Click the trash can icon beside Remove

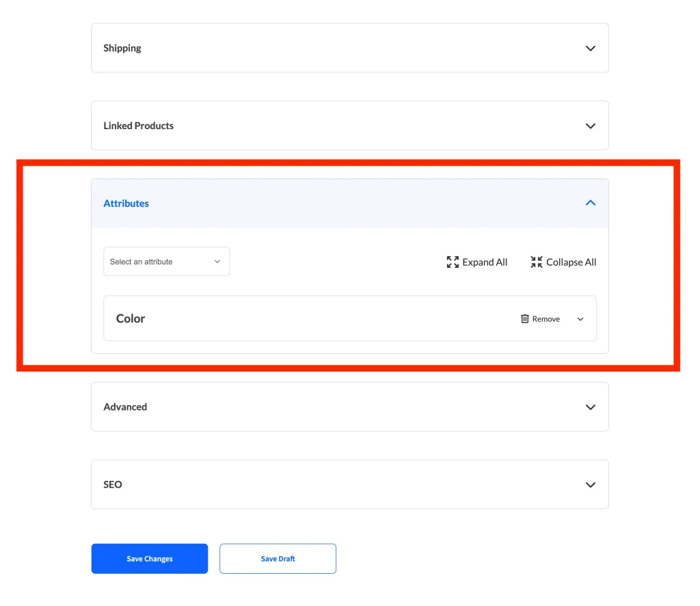tap(525, 319)
